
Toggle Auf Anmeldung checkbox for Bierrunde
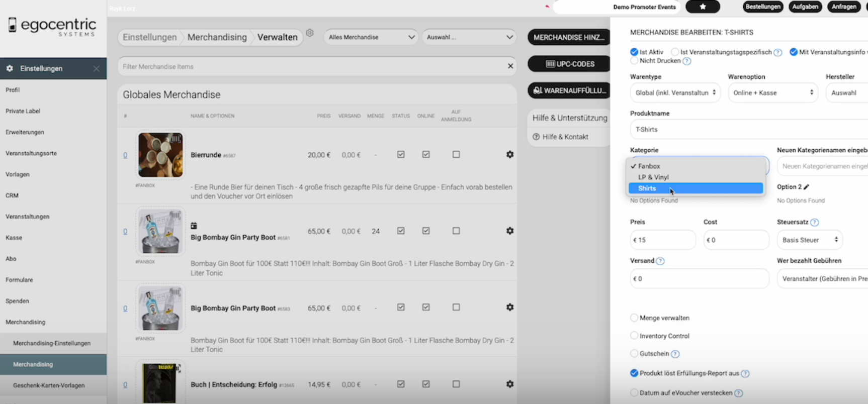coord(456,155)
